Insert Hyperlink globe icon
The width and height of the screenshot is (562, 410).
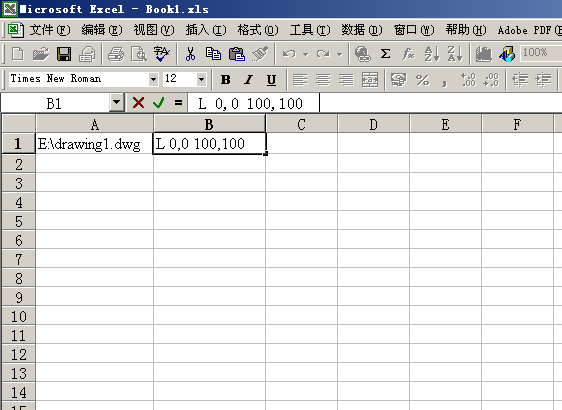point(362,54)
